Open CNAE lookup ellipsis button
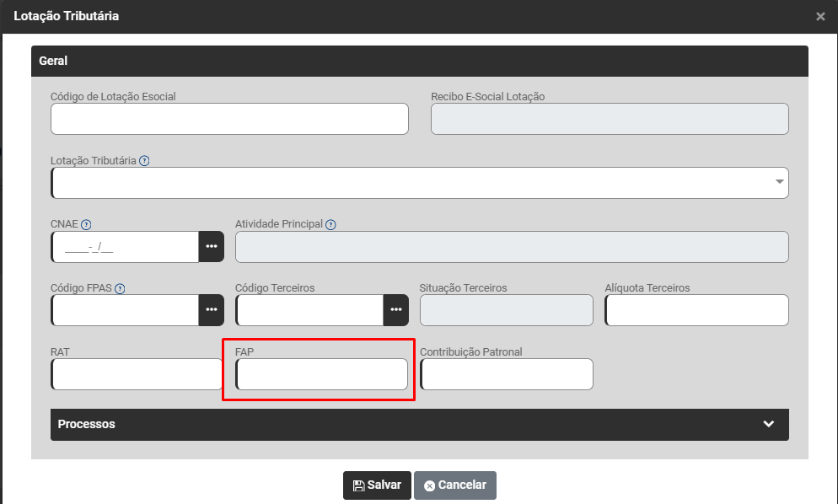The width and height of the screenshot is (838, 504). (212, 246)
